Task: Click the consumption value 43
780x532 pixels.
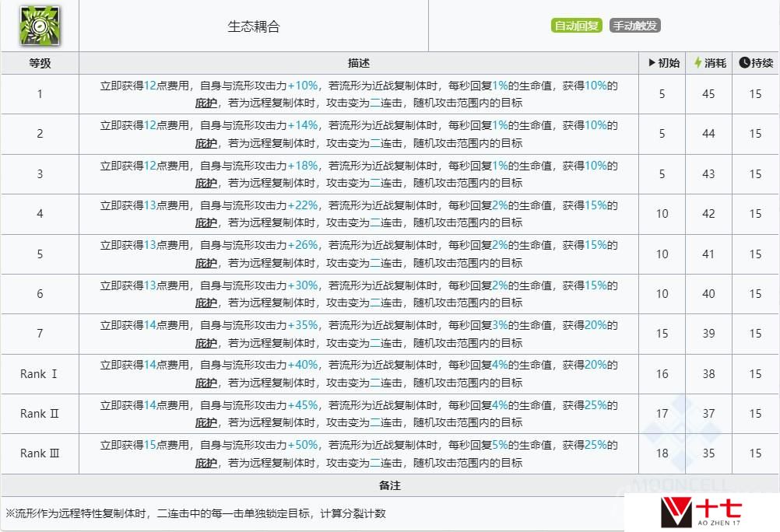Action: pyautogui.click(x=709, y=174)
